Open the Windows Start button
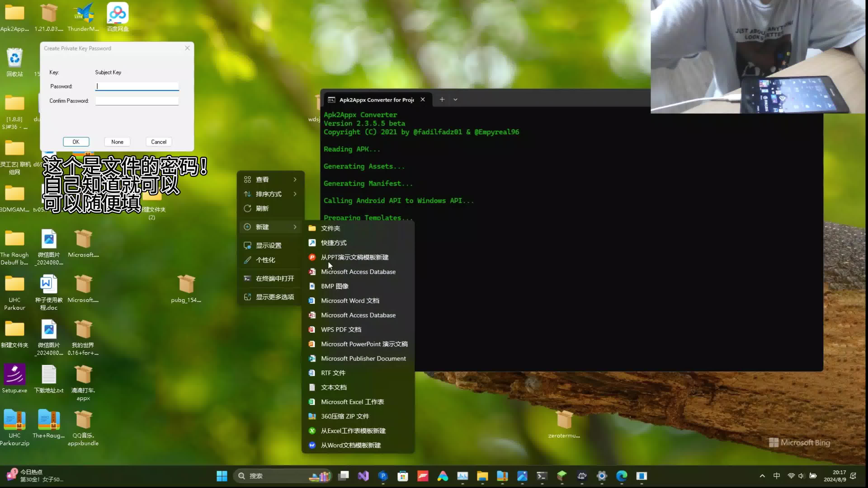The width and height of the screenshot is (868, 488). (222, 476)
